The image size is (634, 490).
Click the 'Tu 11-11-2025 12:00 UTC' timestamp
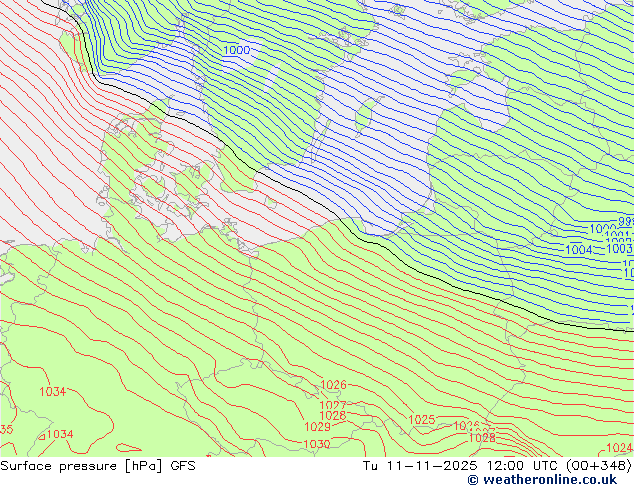(x=460, y=466)
